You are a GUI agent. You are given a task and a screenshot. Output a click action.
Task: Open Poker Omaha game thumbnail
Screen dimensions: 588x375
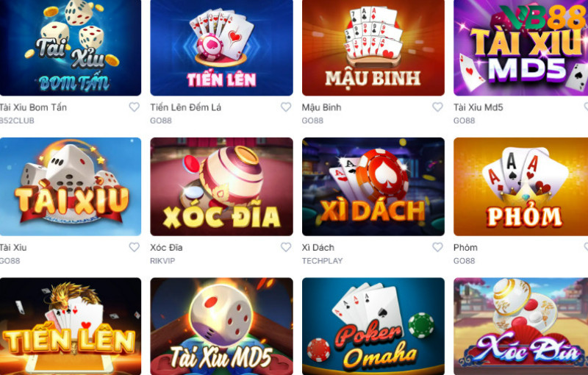click(373, 326)
